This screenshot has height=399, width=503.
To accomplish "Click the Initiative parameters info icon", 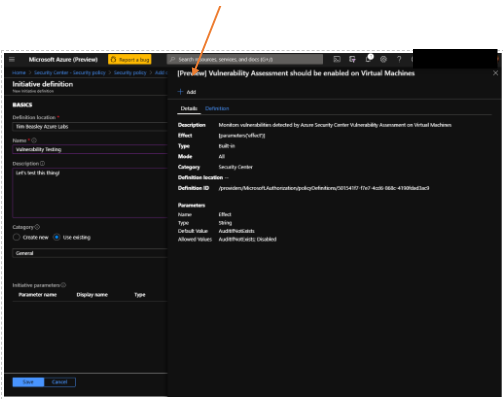I will point(63,285).
